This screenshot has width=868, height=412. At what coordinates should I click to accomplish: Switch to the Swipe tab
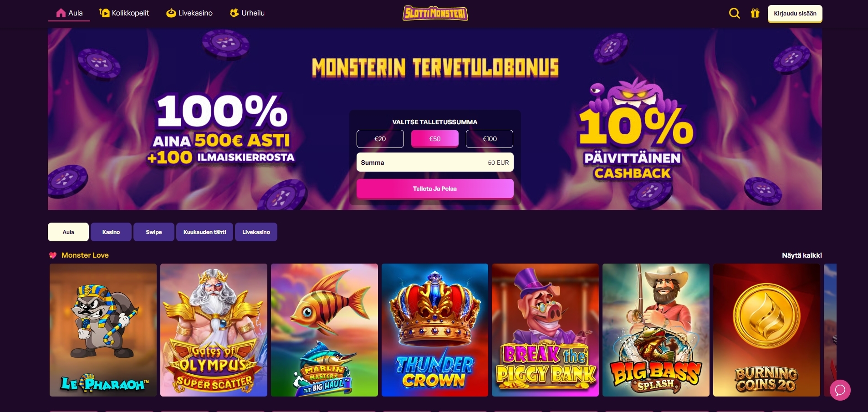pyautogui.click(x=154, y=232)
